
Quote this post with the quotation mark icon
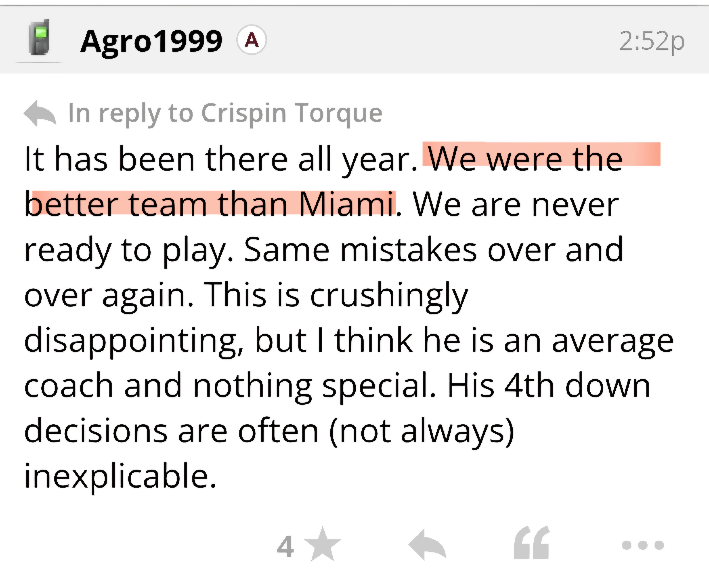(x=531, y=543)
